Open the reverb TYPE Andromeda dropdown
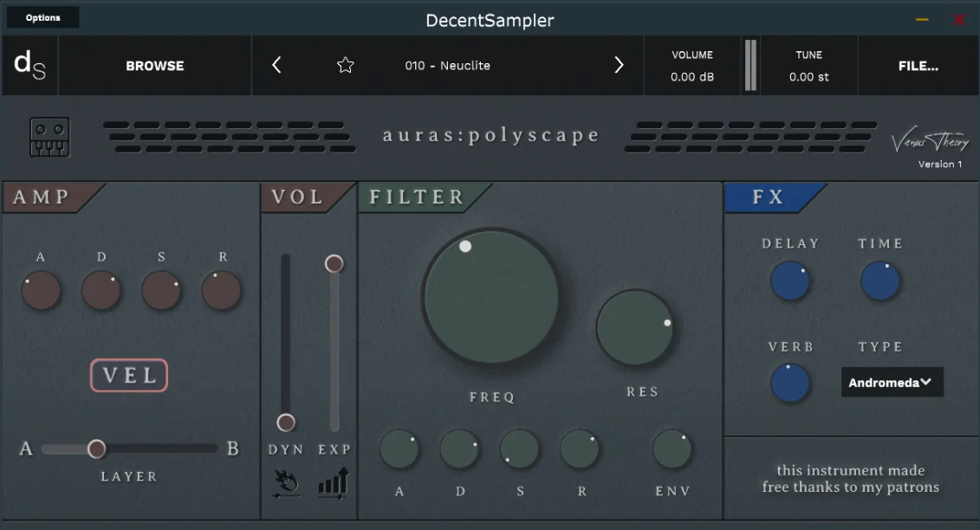 pos(892,382)
